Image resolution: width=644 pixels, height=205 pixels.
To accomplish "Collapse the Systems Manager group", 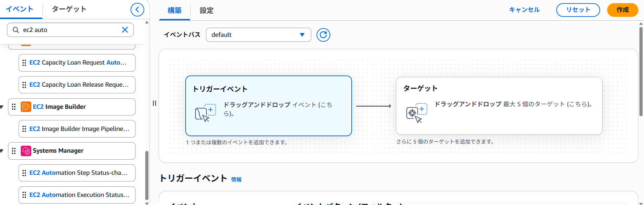I will coord(2,151).
